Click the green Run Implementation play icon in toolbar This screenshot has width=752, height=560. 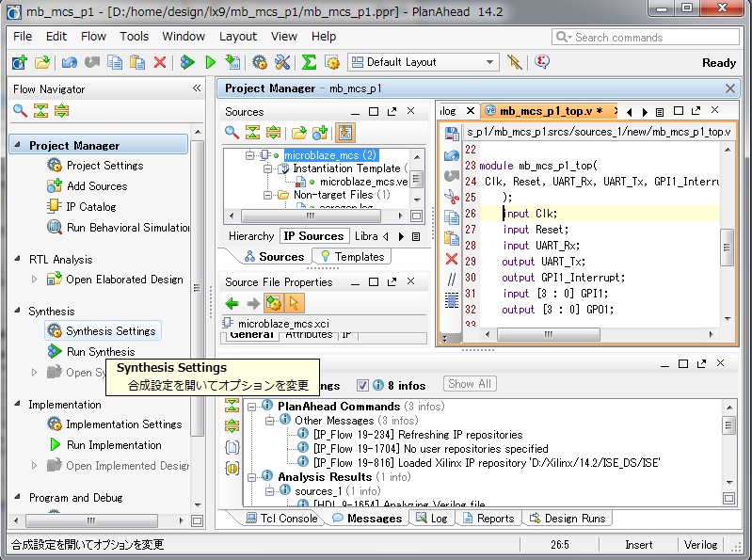point(210,62)
